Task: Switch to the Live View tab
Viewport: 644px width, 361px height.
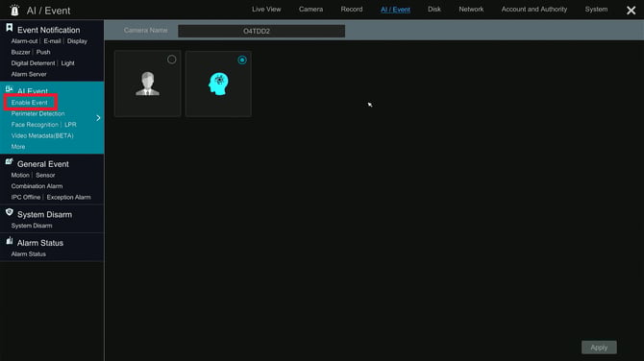Action: 266,9
